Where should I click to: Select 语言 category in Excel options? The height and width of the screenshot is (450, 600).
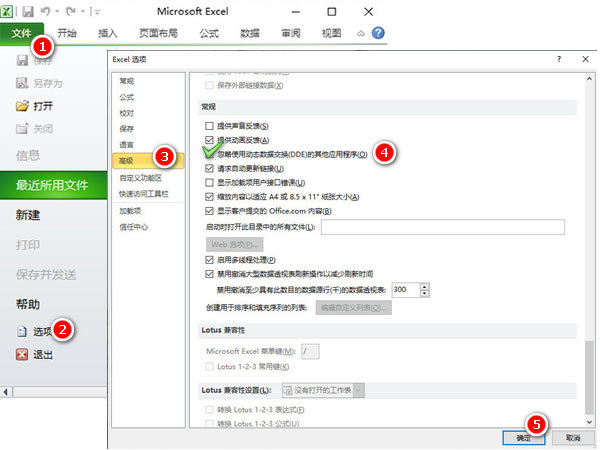(127, 145)
